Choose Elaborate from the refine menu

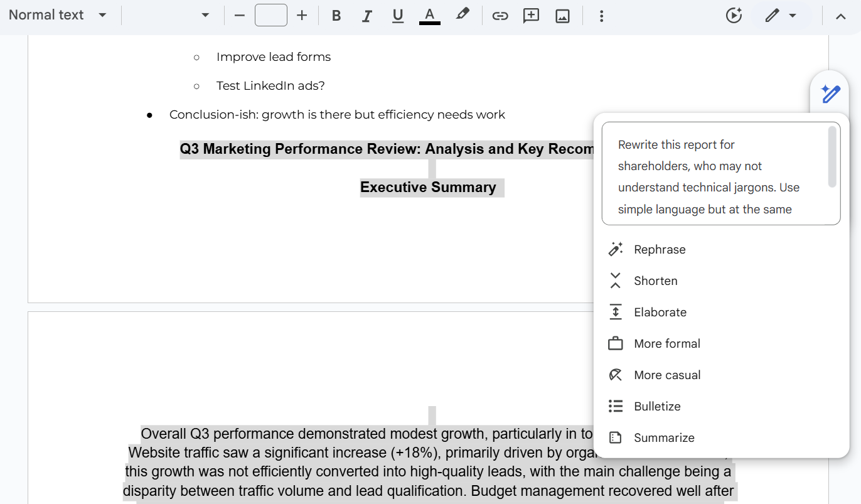(720, 313)
